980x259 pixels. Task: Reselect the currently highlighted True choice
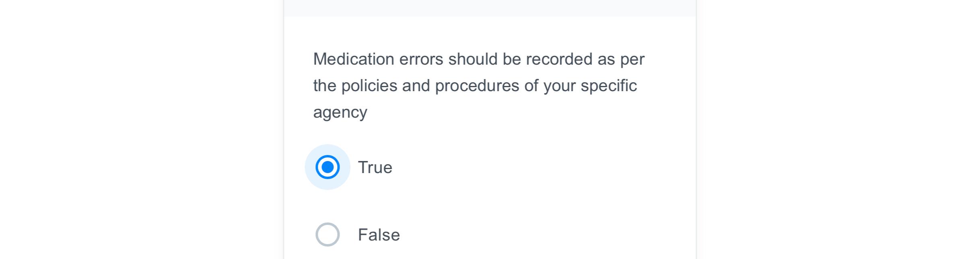[x=328, y=167]
